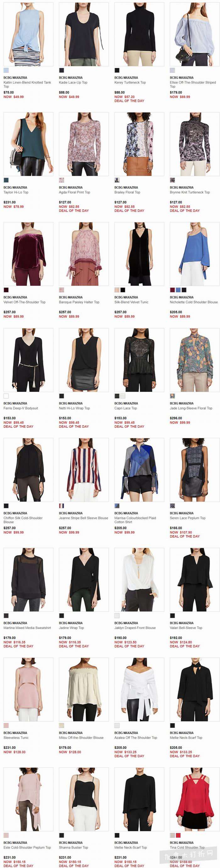Choose the red swatch for Tina Cold Shoulder Top
Image resolution: width=220 pixels, height=868 pixels.
(178, 835)
